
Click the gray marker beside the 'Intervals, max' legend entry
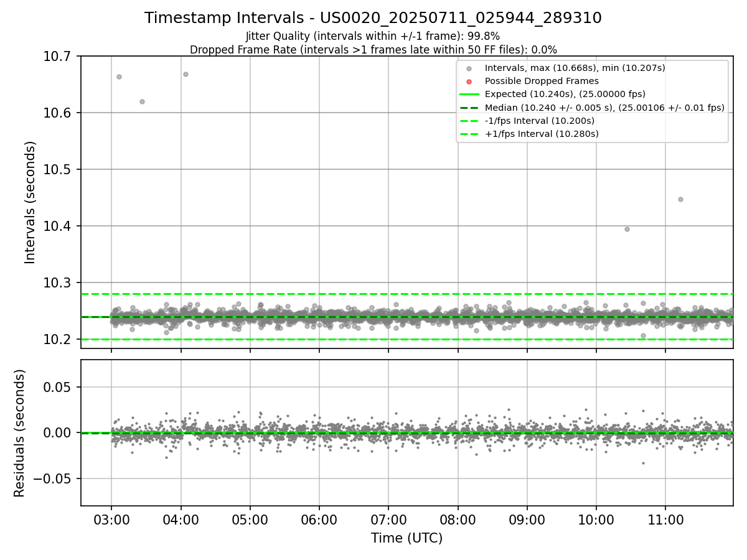tap(469, 68)
